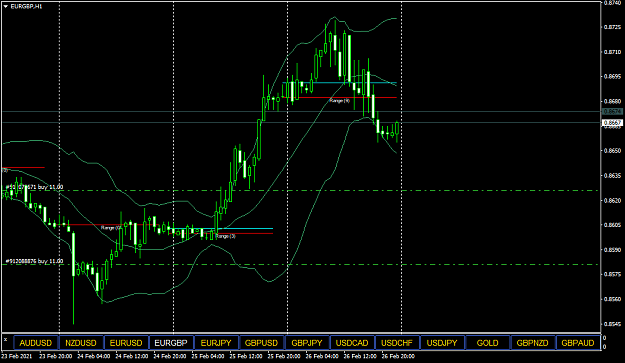Close the symbol button panel
This screenshot has height=363, width=625.
point(6,339)
